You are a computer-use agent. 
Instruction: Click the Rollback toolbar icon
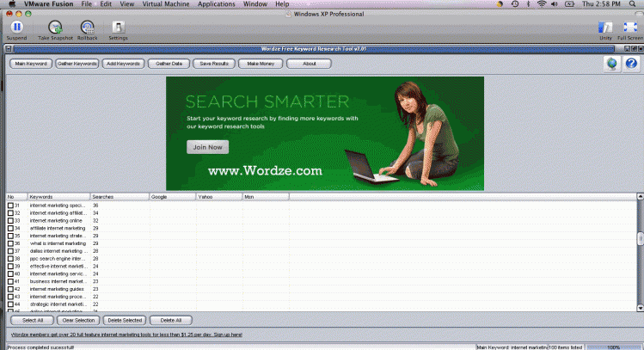(x=87, y=28)
